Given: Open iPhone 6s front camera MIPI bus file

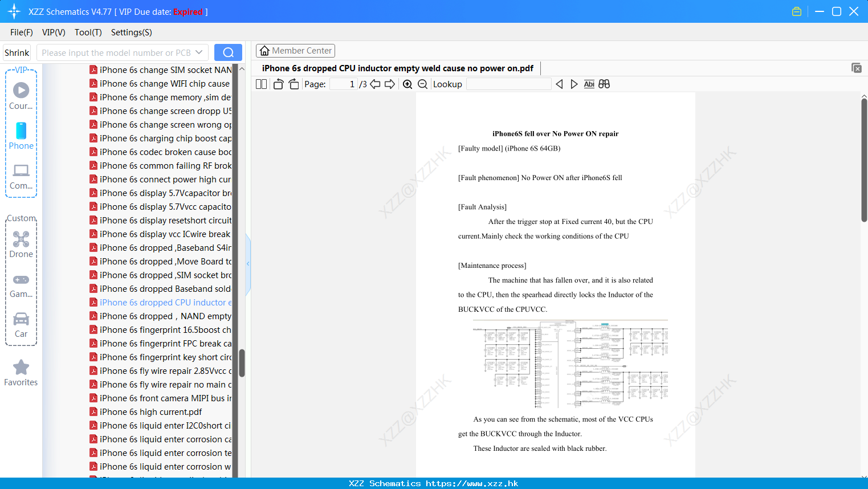Looking at the screenshot, I should pos(161,398).
